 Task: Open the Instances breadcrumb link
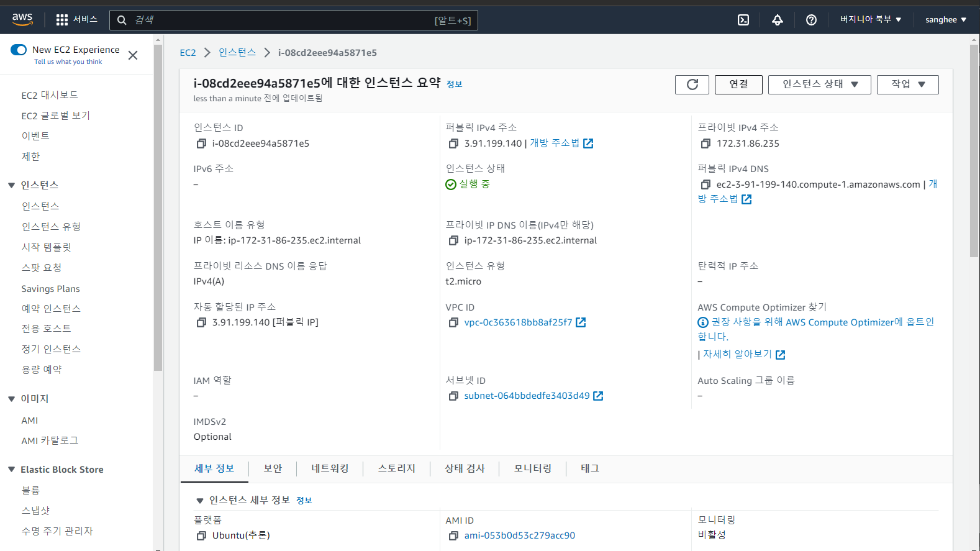tap(237, 53)
